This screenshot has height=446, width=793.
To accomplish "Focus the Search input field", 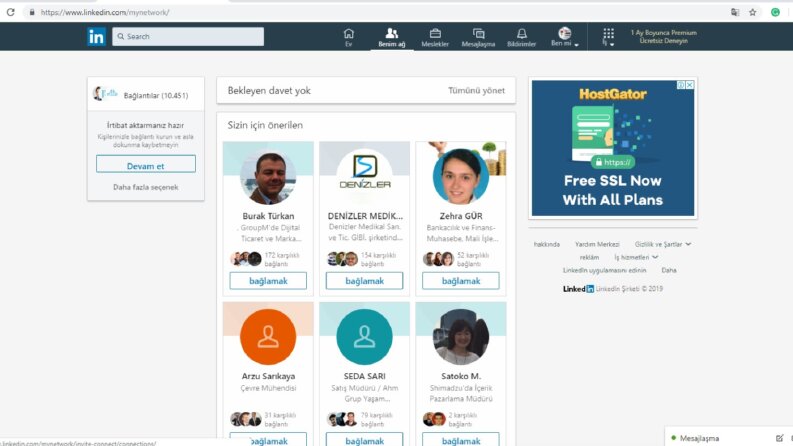I will (x=188, y=36).
